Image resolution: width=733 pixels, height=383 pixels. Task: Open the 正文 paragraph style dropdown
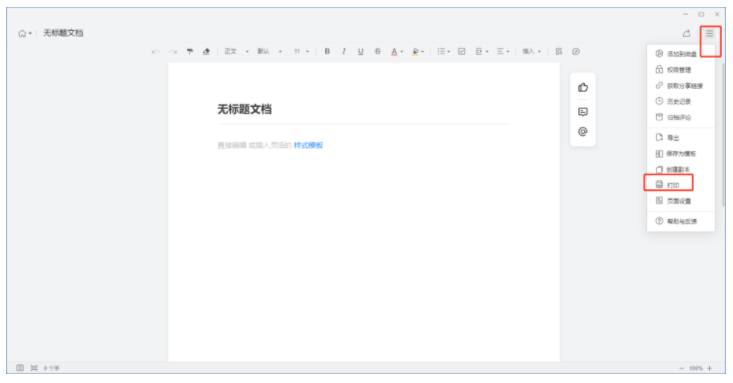tap(237, 51)
